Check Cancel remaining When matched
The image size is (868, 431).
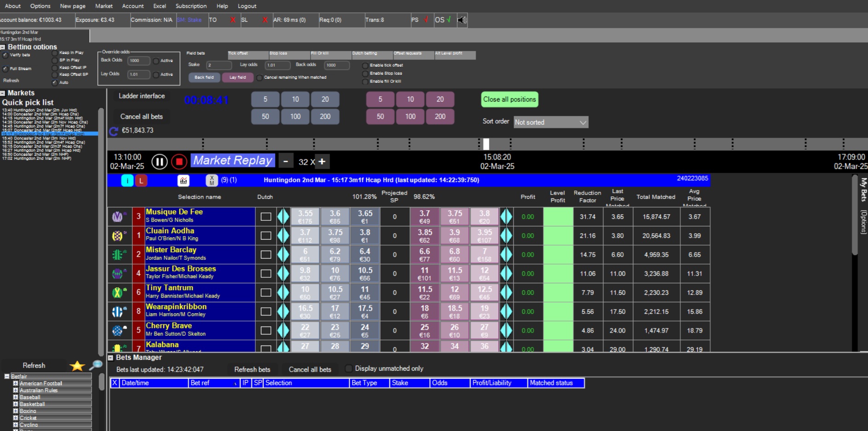coord(260,77)
